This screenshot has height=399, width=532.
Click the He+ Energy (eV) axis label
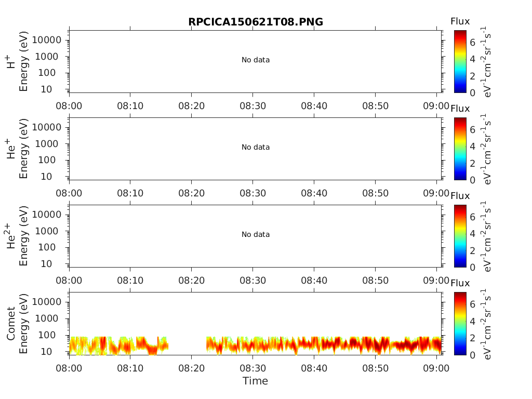tap(17, 149)
